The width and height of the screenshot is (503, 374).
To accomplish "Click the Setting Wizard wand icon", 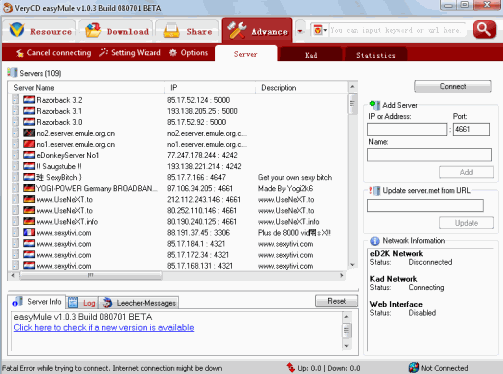I will (x=104, y=52).
